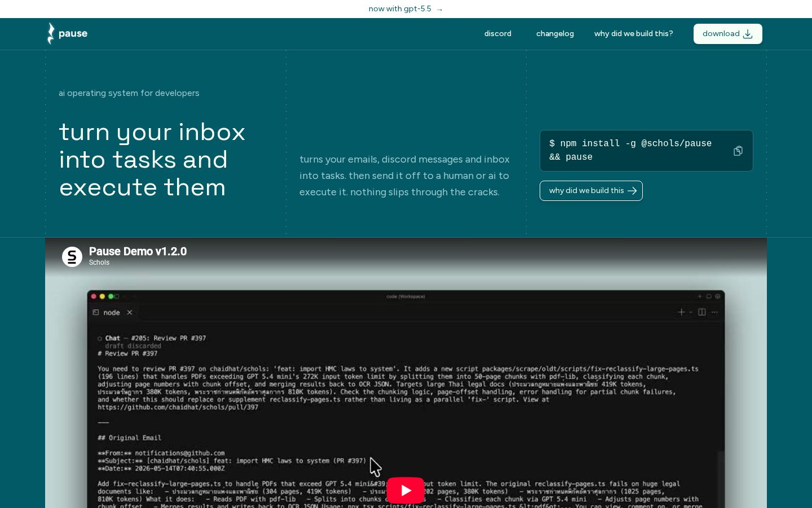
Task: Click the 'turn your inbox into tasks' headline
Action: pos(152,160)
